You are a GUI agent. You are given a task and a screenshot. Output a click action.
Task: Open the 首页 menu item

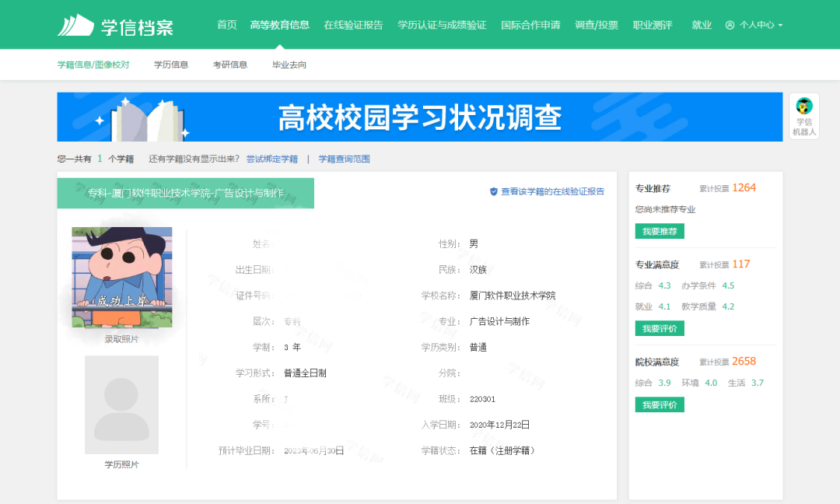[226, 25]
